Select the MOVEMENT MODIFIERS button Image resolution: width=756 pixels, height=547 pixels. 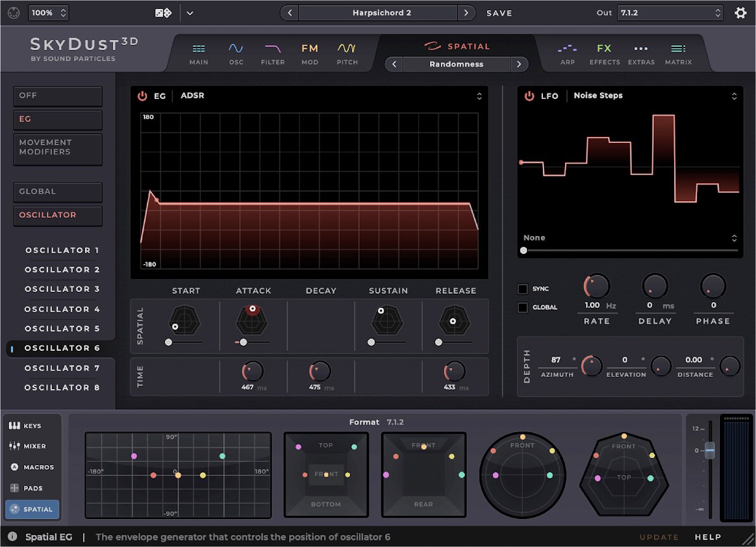(58, 148)
